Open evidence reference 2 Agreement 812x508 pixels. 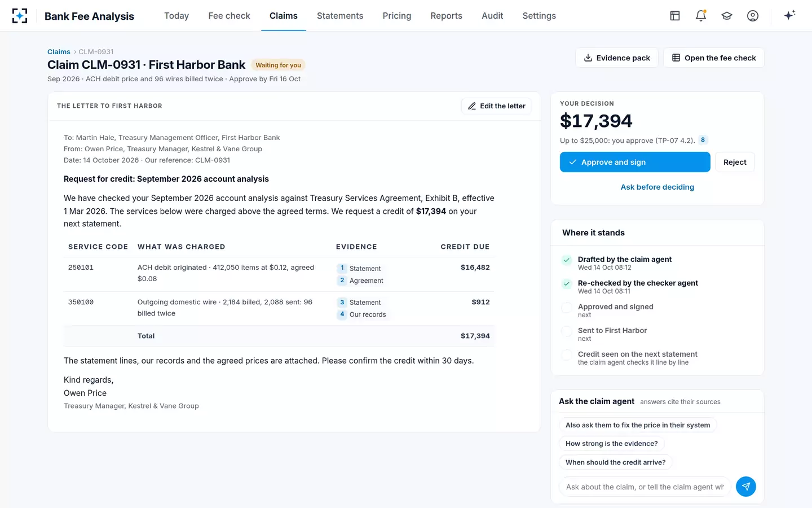(x=360, y=281)
